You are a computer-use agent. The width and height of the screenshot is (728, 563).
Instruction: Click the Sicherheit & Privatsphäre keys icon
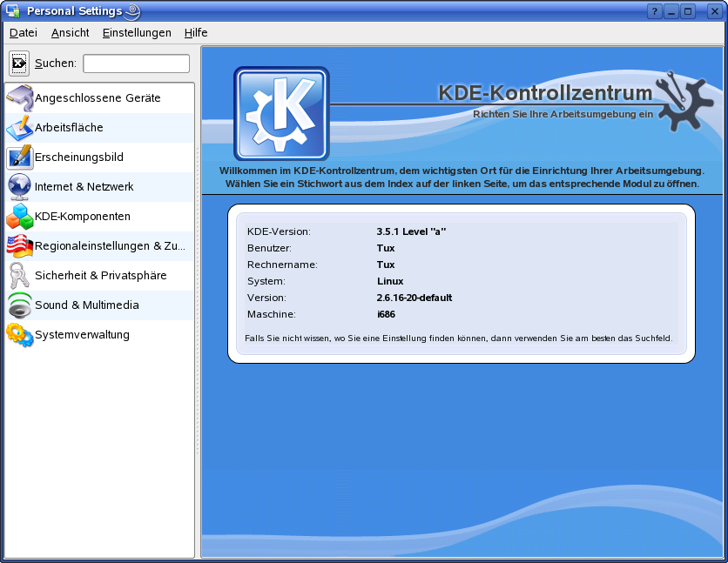[x=19, y=276]
